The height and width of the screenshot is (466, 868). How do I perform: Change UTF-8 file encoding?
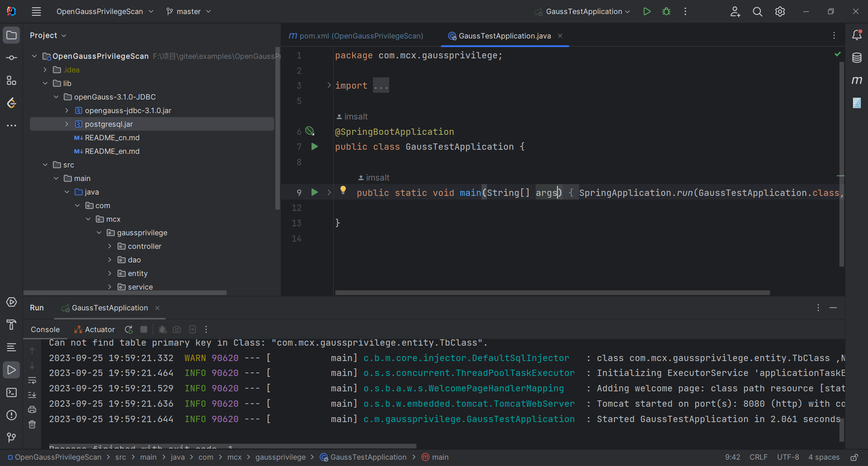click(788, 457)
